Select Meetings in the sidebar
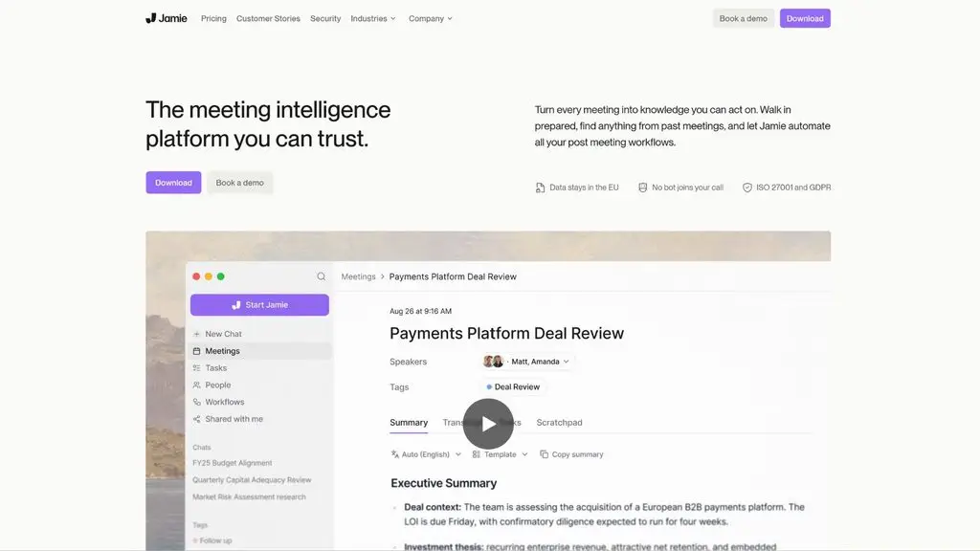 point(261,351)
